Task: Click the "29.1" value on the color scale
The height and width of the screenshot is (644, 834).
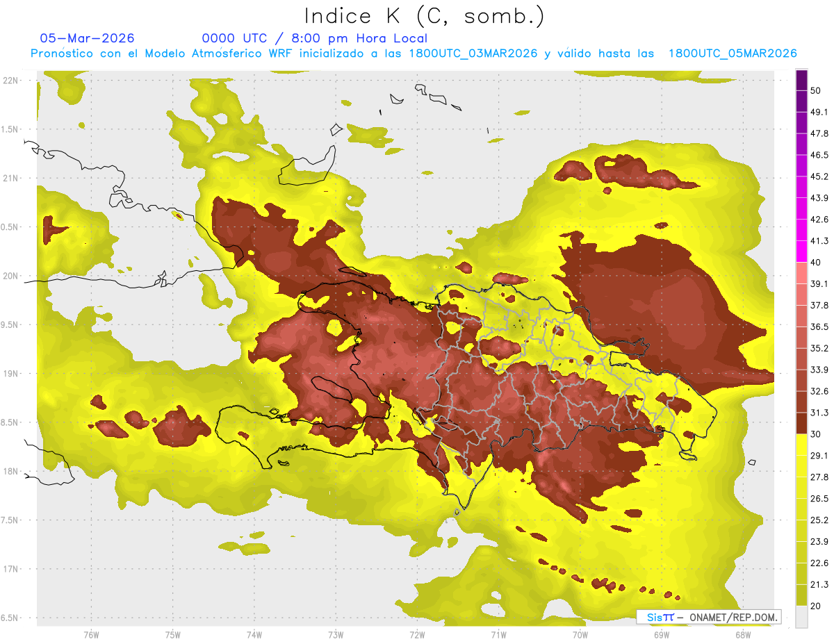Action: click(819, 455)
